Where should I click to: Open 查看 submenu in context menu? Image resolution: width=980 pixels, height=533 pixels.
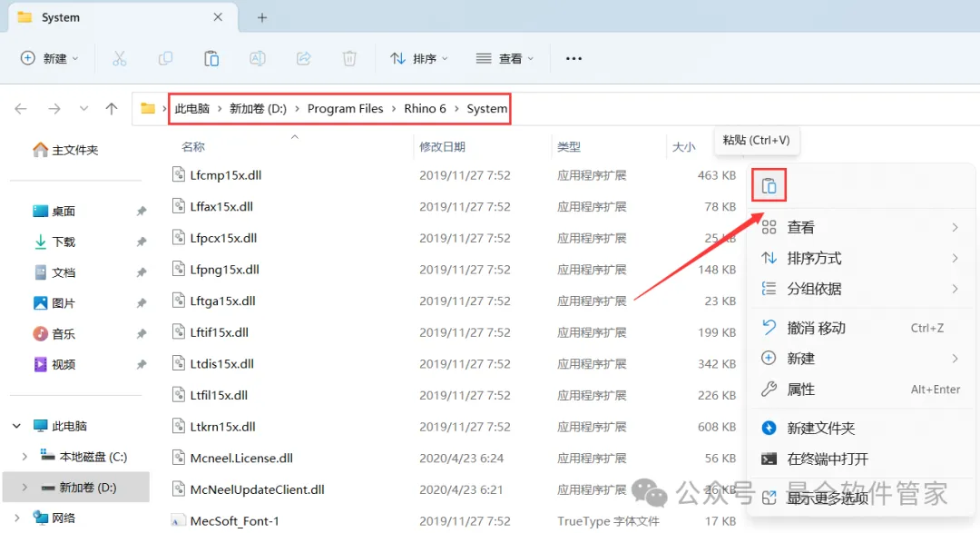tap(860, 228)
